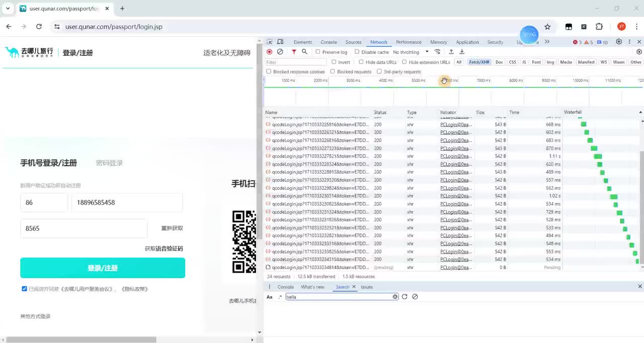Select the pending qcodeLogin.jsp request row

tap(453, 267)
